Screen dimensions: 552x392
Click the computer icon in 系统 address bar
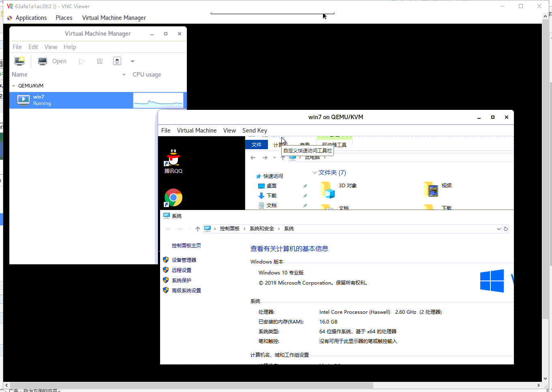coord(208,229)
